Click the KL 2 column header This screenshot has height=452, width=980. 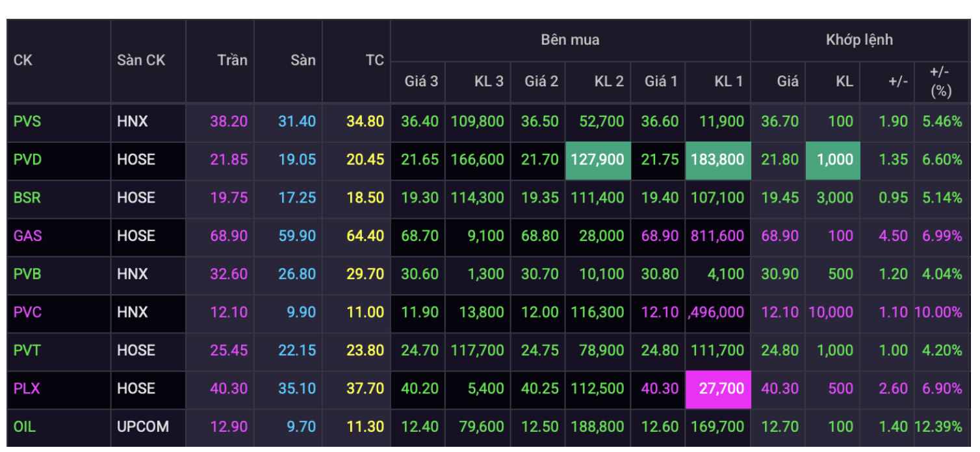point(609,82)
